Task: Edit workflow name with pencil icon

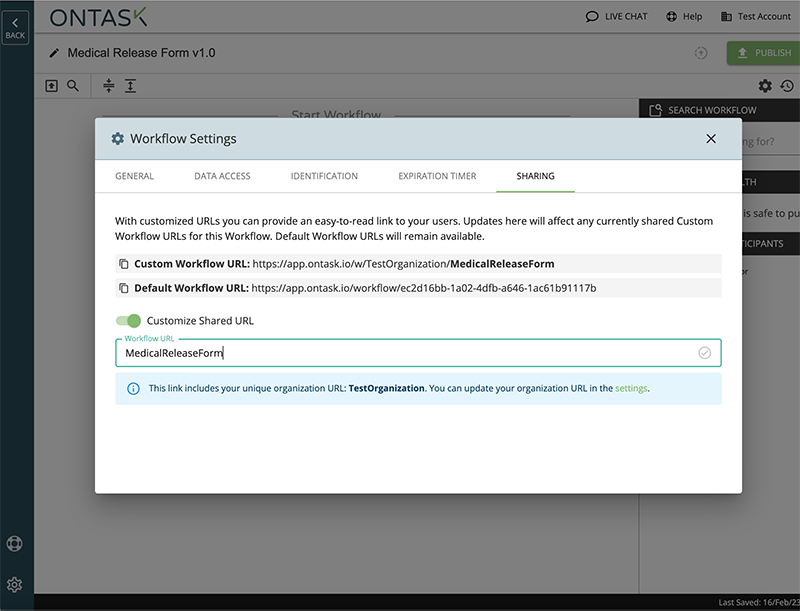Action: click(54, 53)
